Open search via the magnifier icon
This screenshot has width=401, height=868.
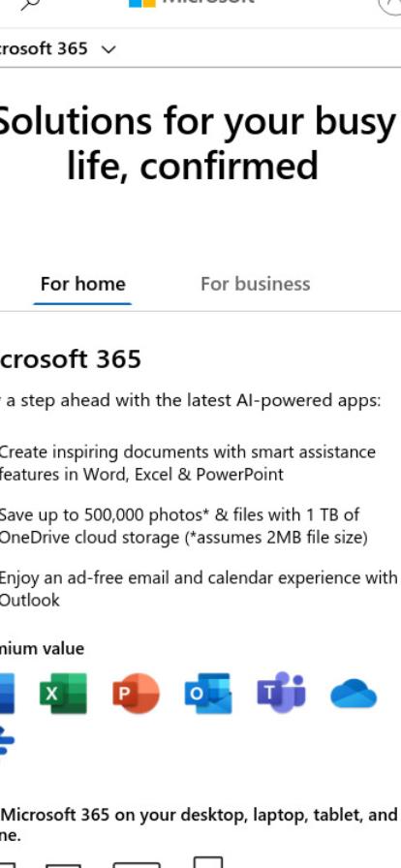coord(30,5)
